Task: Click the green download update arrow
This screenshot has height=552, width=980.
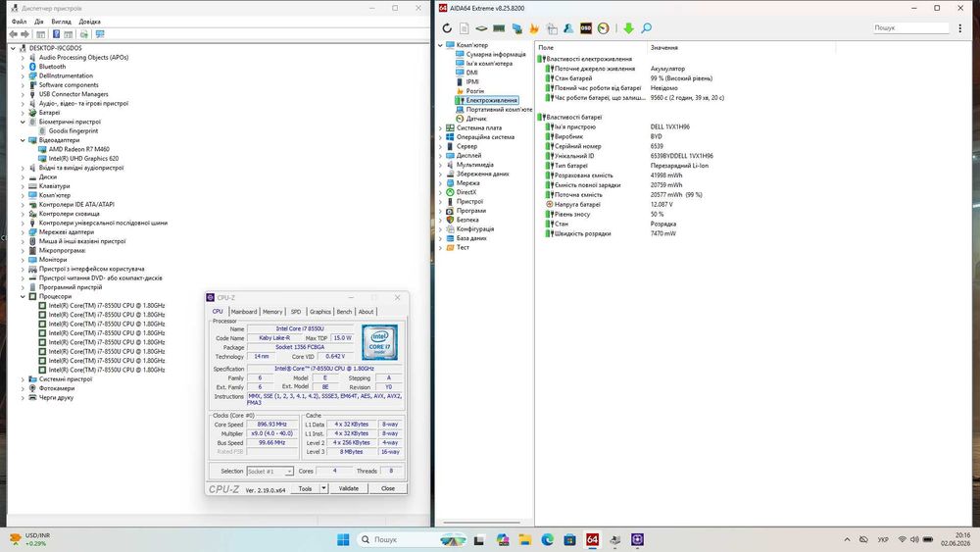Action: [629, 28]
